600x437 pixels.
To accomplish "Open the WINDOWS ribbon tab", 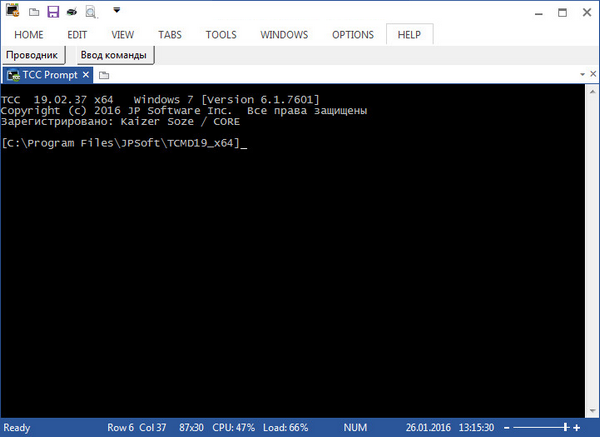I will 284,35.
